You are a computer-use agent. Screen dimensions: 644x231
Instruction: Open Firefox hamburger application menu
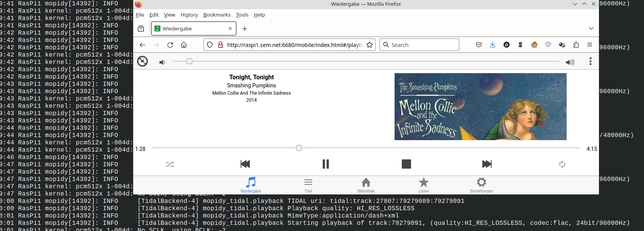[x=589, y=45]
